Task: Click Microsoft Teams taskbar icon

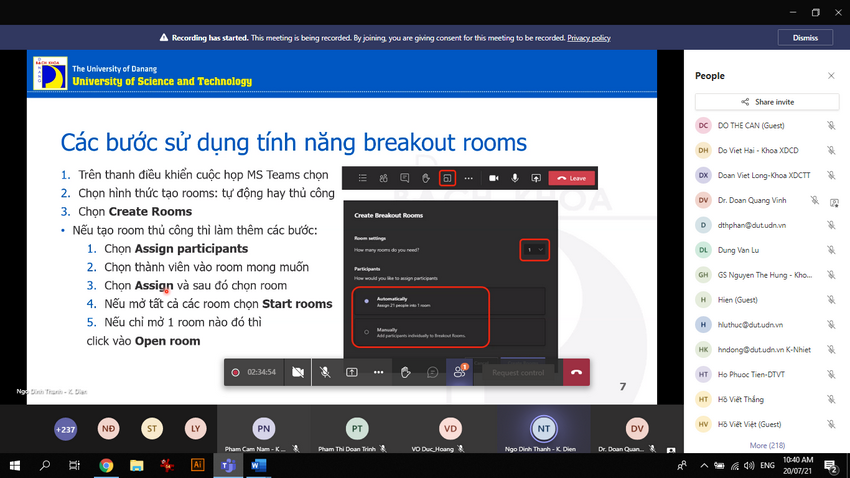Action: coord(228,466)
